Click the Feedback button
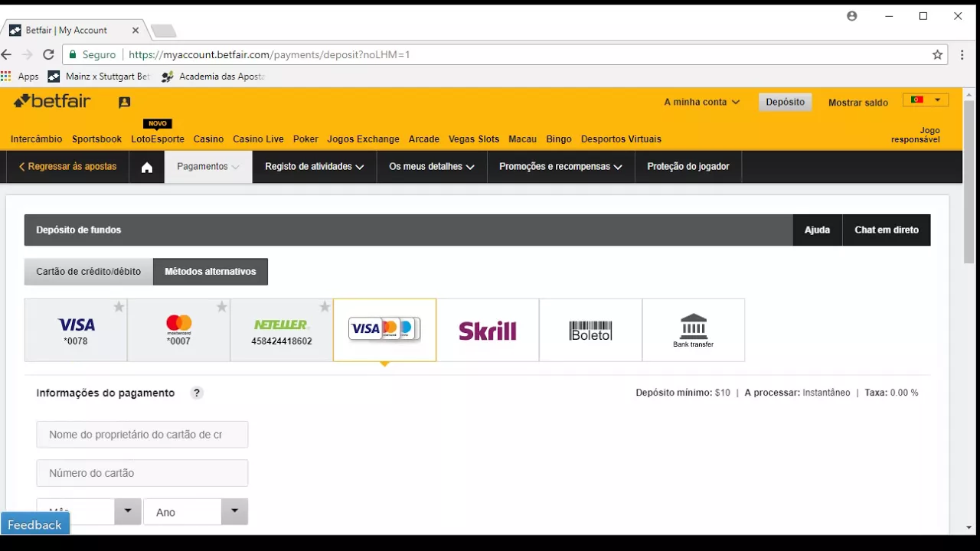 35,524
